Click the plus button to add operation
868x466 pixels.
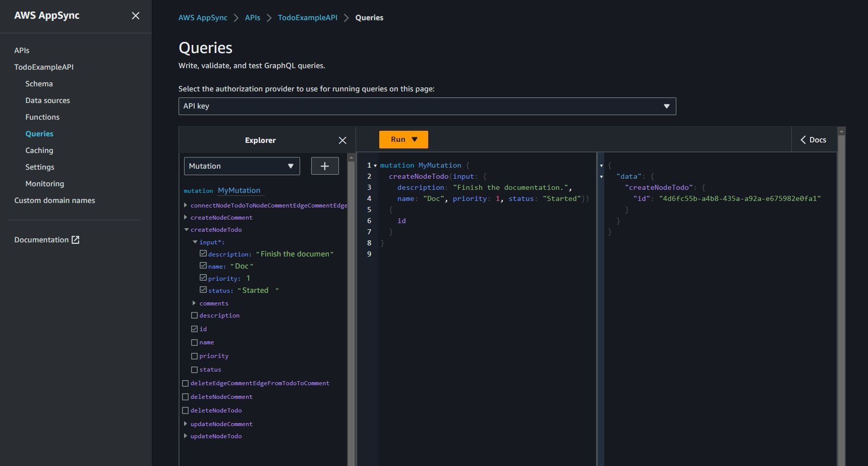tap(325, 166)
